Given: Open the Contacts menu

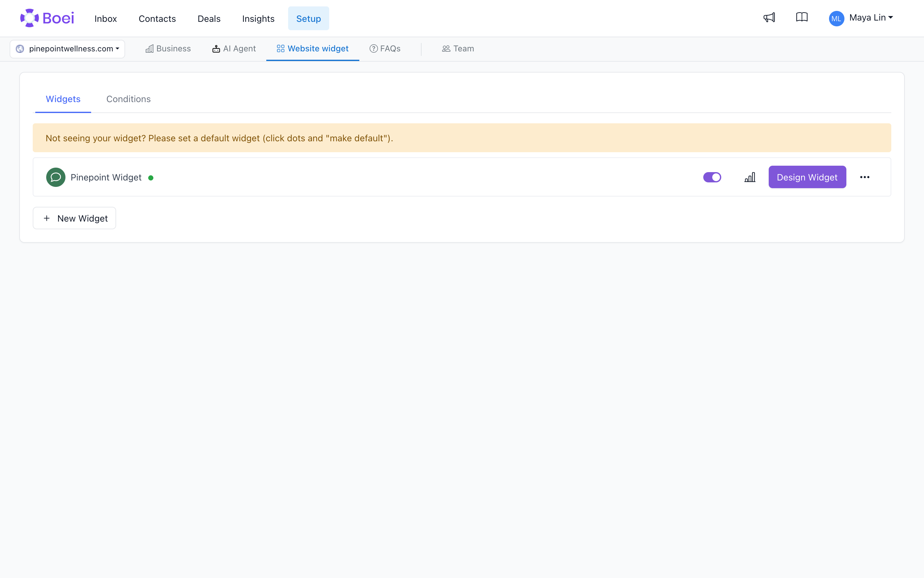Looking at the screenshot, I should 157,18.
